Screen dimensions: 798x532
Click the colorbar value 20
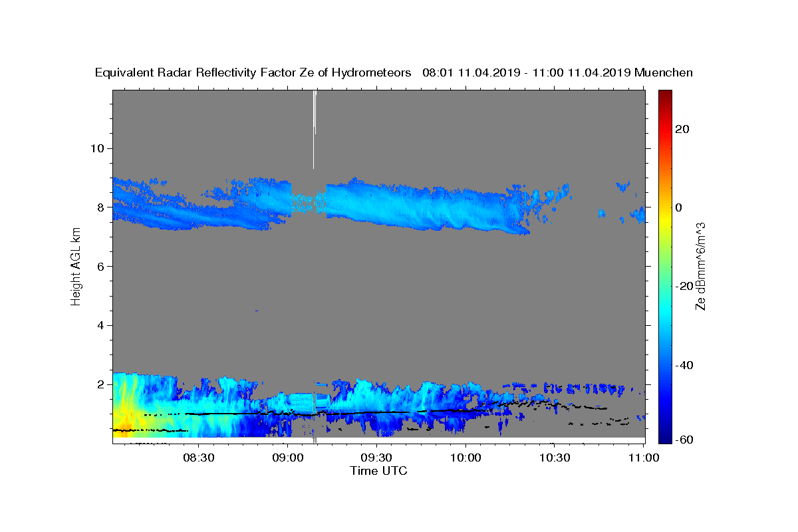tap(682, 129)
